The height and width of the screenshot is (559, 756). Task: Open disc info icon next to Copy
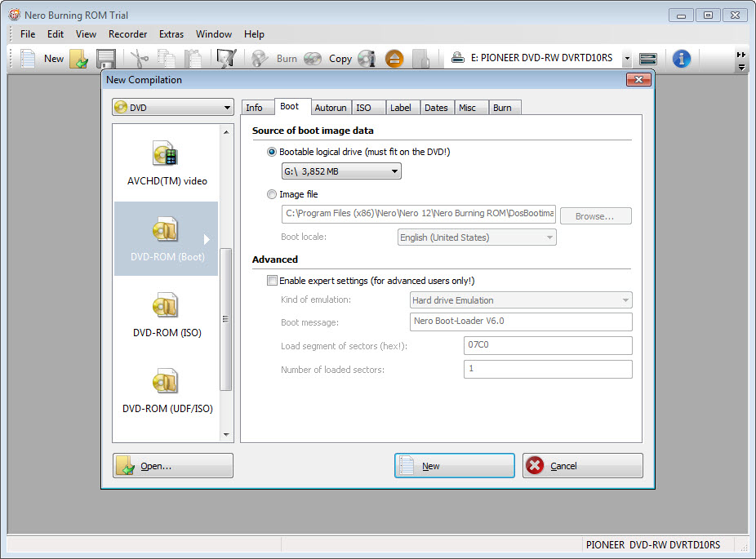367,58
